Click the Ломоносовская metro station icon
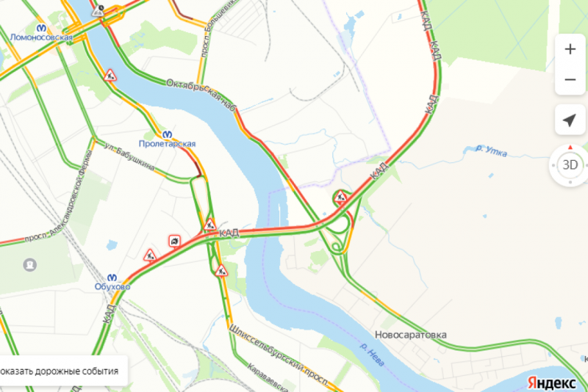The width and height of the screenshot is (588, 392). [41, 28]
